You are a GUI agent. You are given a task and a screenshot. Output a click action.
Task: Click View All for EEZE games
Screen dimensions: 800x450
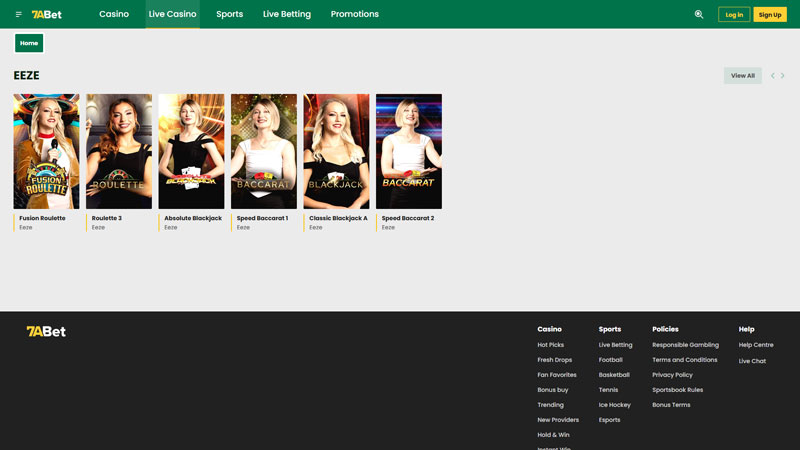(x=743, y=76)
